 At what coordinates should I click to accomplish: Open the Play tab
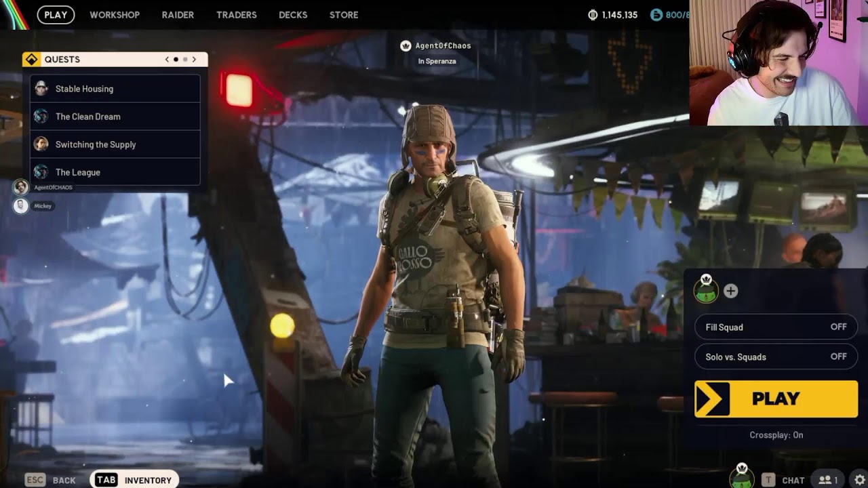[x=56, y=15]
